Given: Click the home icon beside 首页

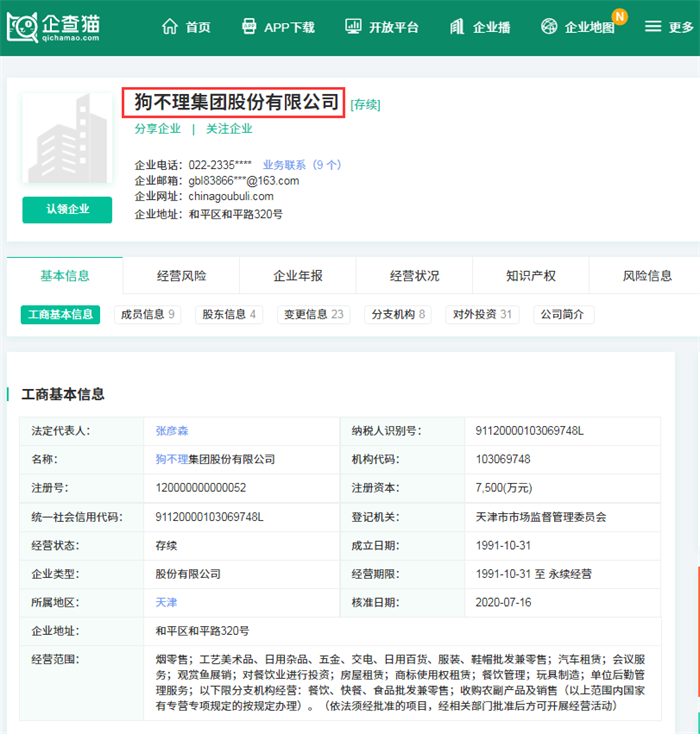Looking at the screenshot, I should [169, 27].
